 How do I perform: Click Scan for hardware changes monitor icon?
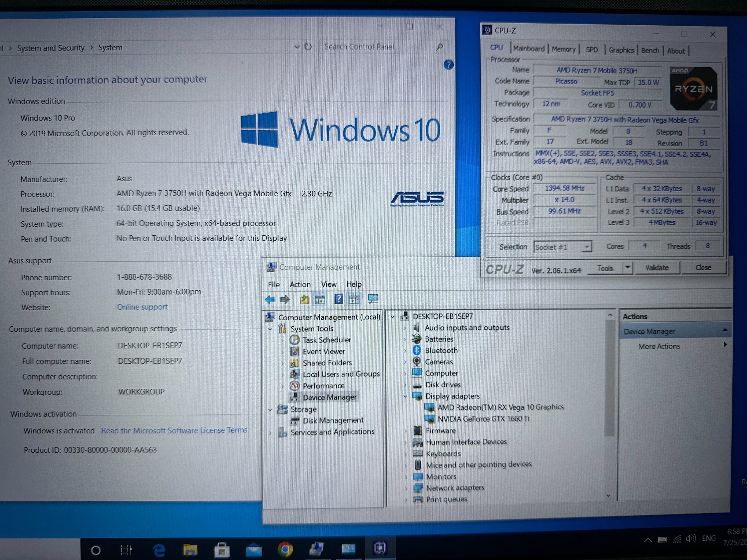tap(373, 299)
